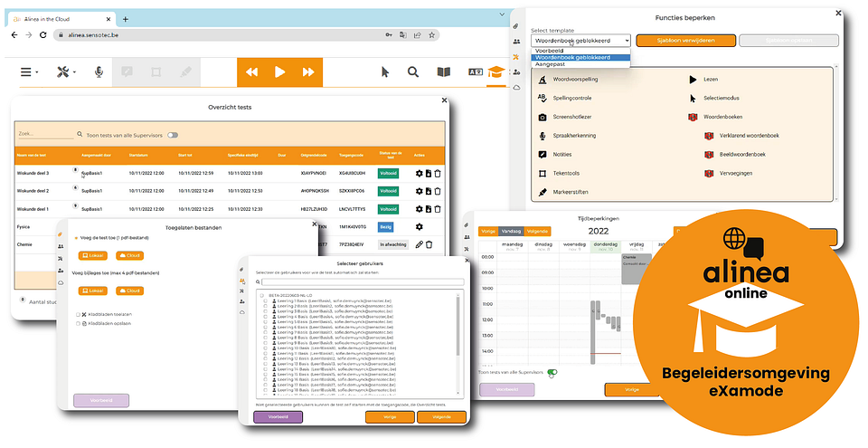Viewport: 868px width, 448px height.
Task: Click the search field in Selecteer gebruikers
Action: (363, 282)
